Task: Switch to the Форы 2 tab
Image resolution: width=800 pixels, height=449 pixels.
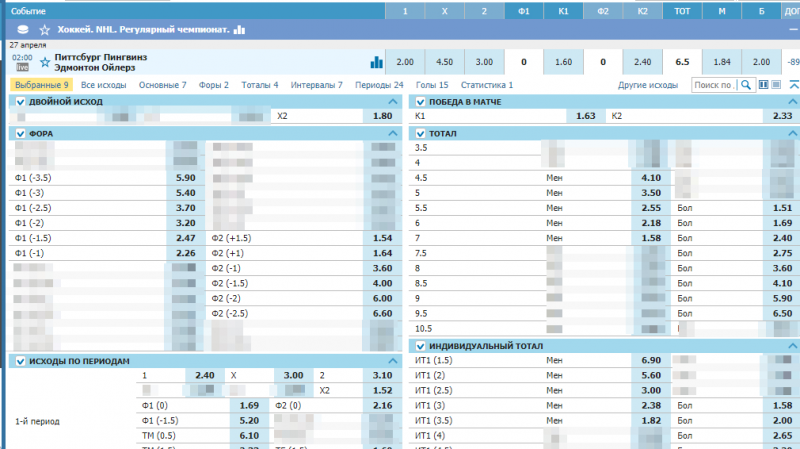Action: click(213, 86)
